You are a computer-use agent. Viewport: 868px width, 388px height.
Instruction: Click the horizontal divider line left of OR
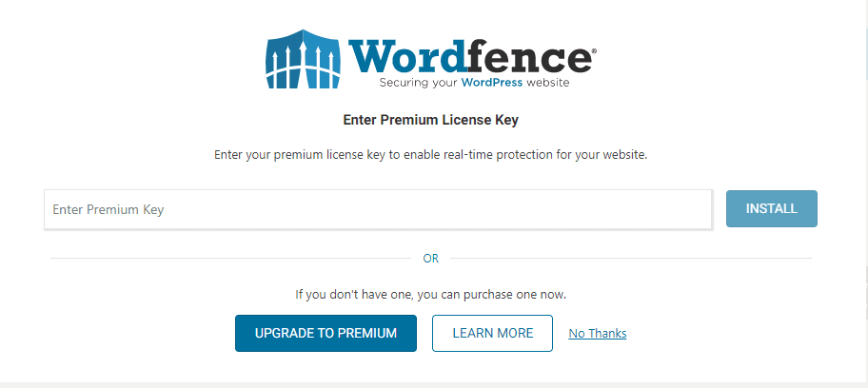228,258
